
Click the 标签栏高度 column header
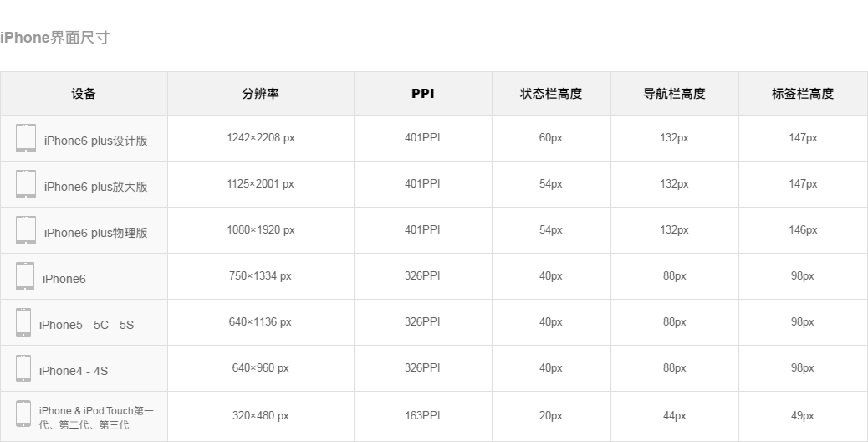coord(802,94)
